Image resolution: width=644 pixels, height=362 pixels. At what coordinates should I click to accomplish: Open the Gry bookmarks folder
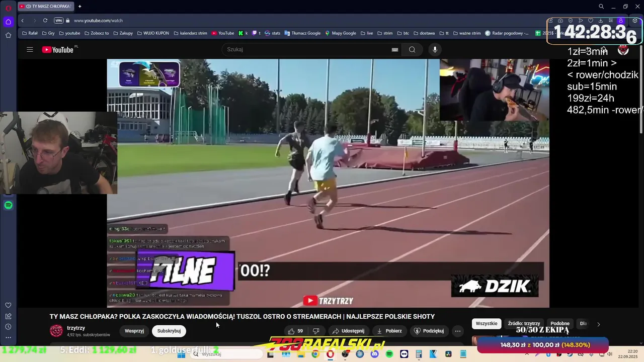tap(48, 33)
